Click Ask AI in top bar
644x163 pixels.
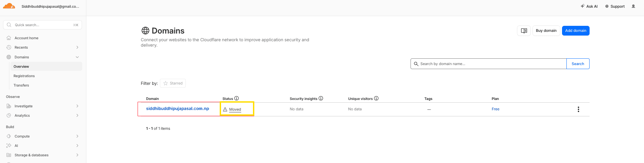(589, 6)
